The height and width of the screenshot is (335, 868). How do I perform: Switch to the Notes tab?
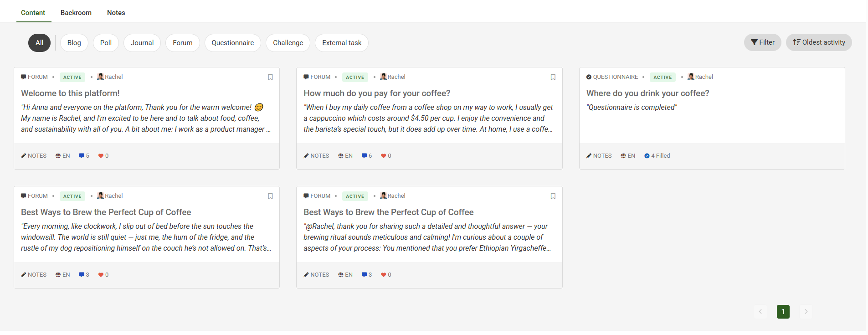pos(116,13)
